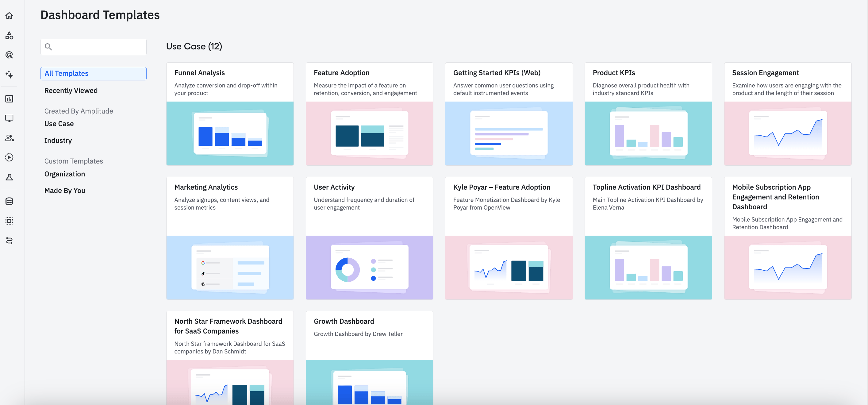868x405 pixels.
Task: Switch to Recently Viewed templates
Action: tap(71, 90)
